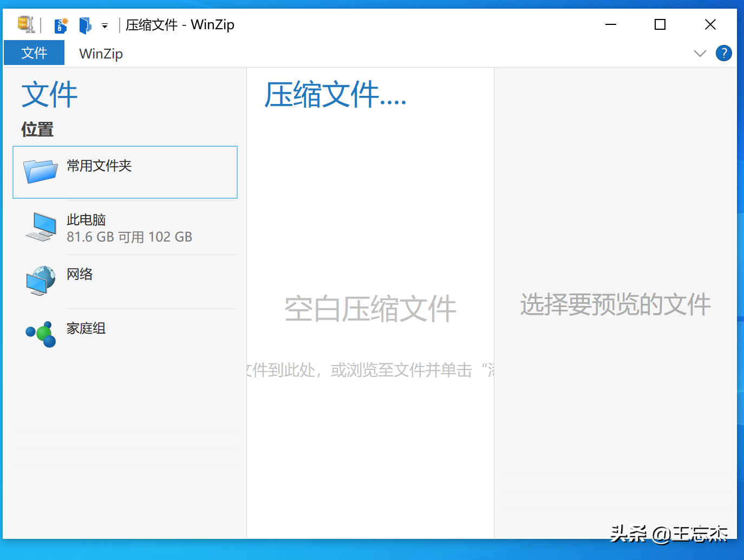Select the 常用文件夹 location
This screenshot has width=744, height=560.
tap(125, 172)
